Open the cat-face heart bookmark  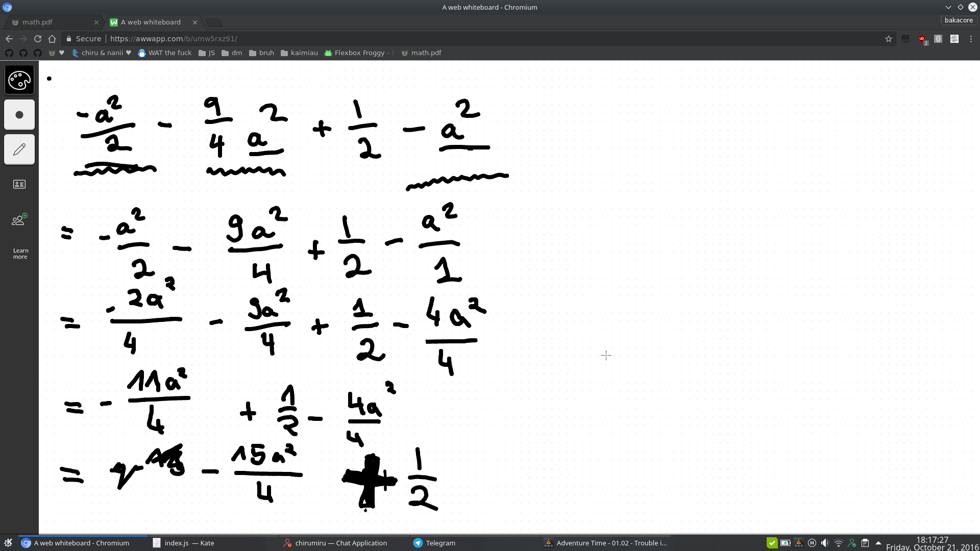tap(57, 53)
